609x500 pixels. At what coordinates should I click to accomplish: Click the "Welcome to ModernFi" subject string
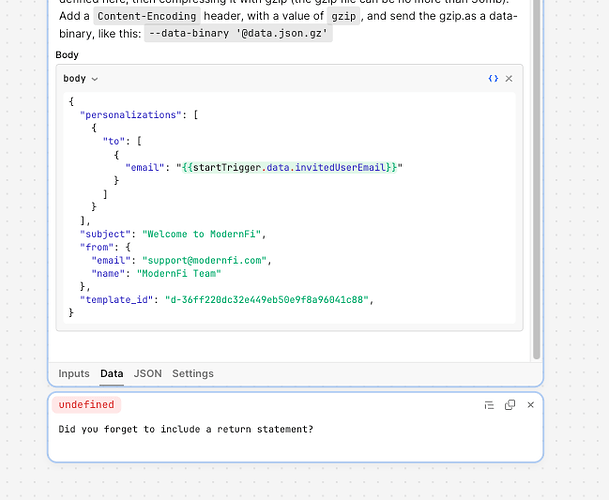pos(201,233)
